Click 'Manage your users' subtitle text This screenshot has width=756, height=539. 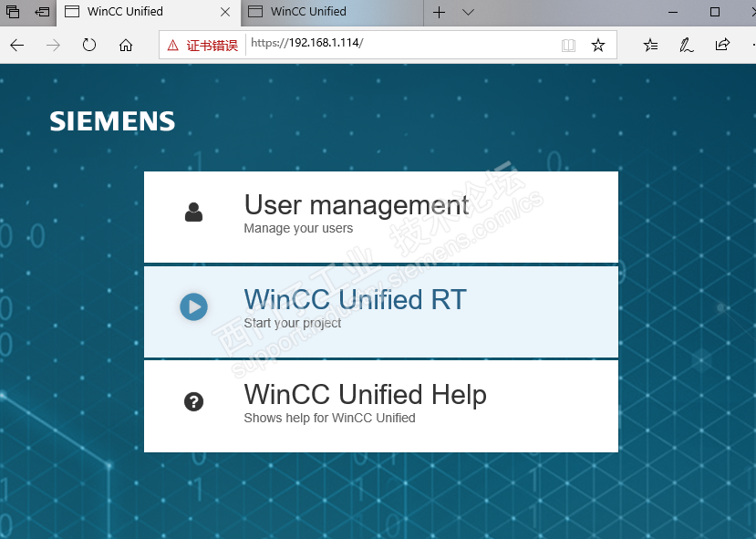(x=298, y=228)
